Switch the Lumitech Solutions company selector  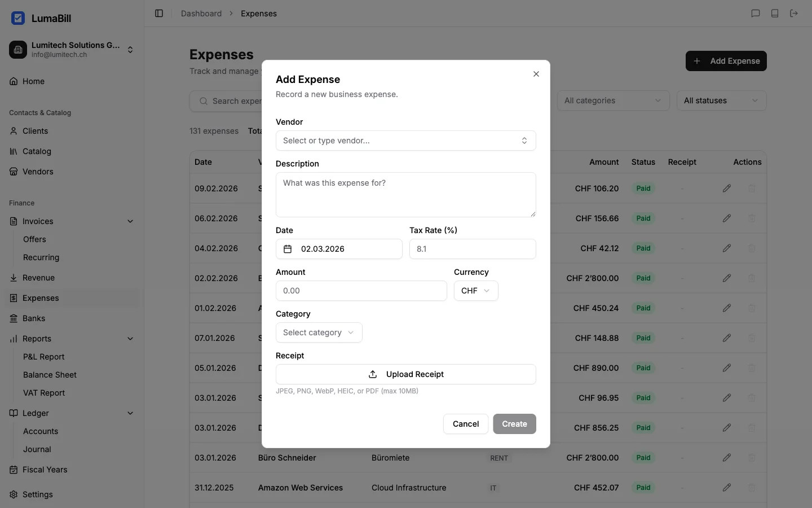point(72,50)
